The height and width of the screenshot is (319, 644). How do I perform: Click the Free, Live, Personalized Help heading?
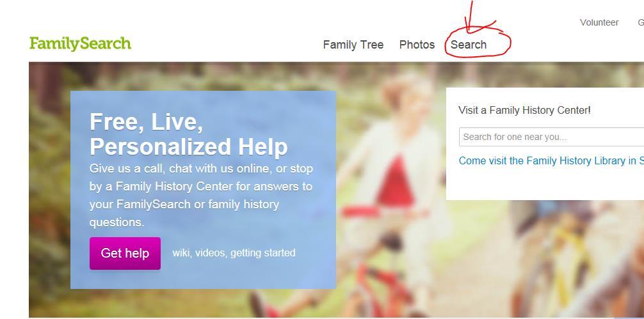tap(188, 134)
